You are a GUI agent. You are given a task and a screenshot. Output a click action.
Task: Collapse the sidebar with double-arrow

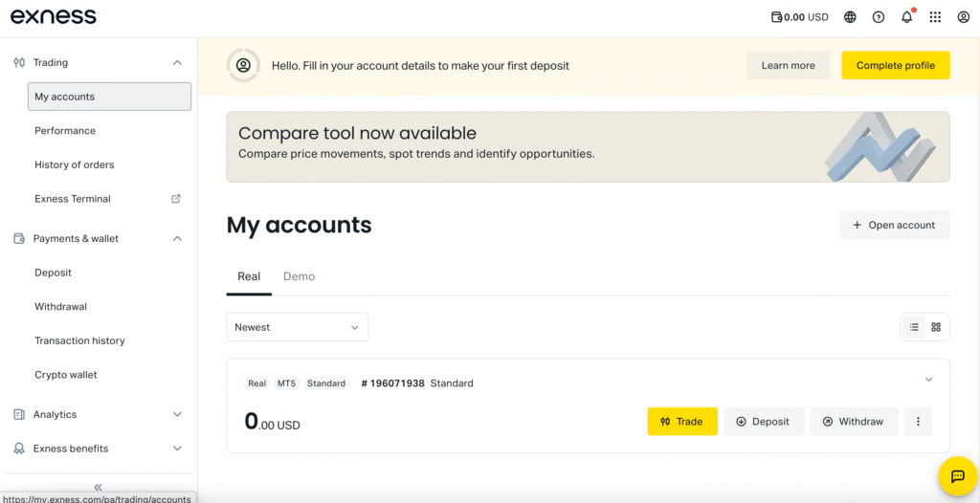point(98,487)
